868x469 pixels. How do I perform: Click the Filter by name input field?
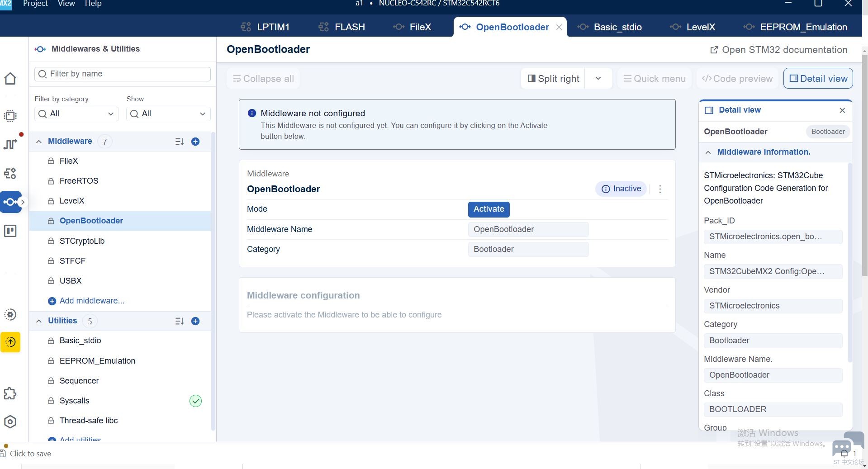click(123, 74)
